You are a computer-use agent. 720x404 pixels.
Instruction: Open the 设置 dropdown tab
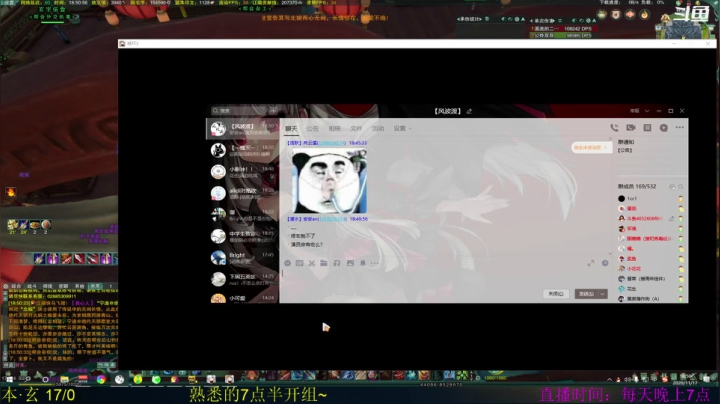coord(402,129)
